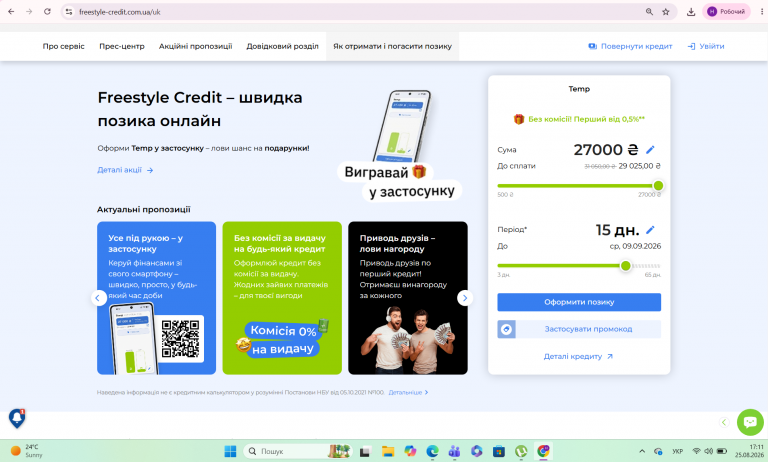
Task: Open the Прес-центр menu
Action: click(x=122, y=47)
